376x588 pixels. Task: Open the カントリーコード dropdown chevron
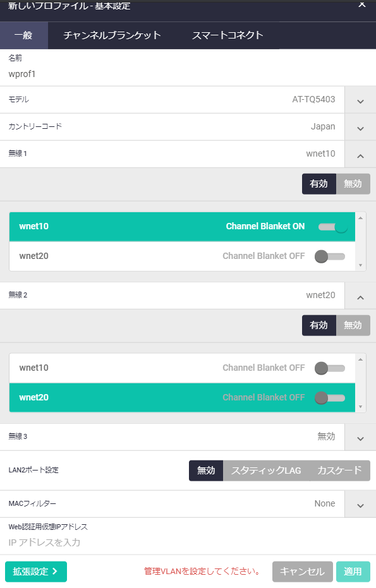[360, 127]
